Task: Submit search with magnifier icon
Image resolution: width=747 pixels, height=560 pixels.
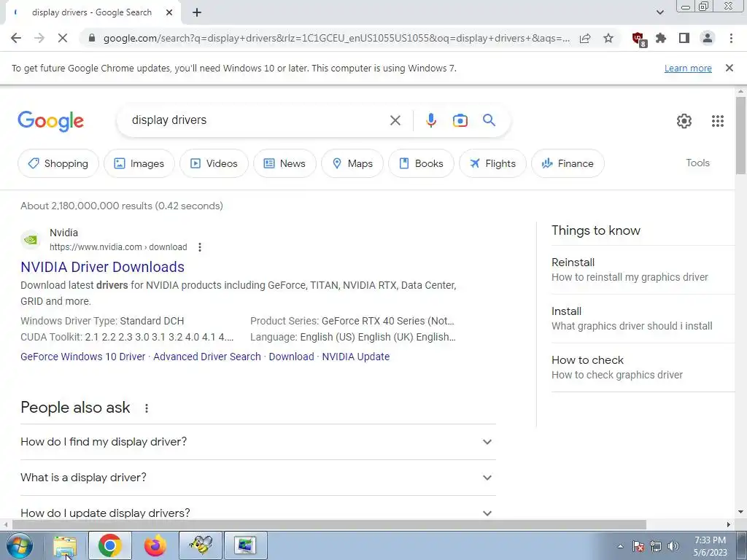Action: 489,120
